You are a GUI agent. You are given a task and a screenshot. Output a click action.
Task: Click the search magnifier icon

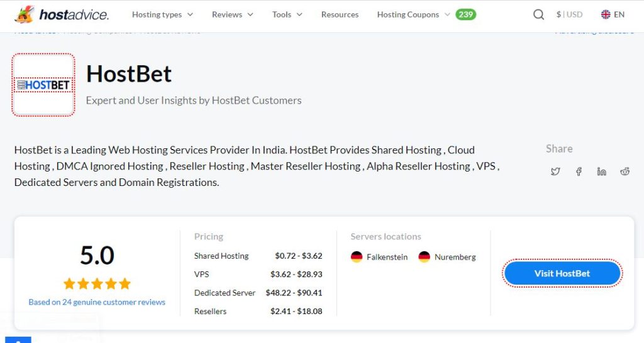pos(538,15)
